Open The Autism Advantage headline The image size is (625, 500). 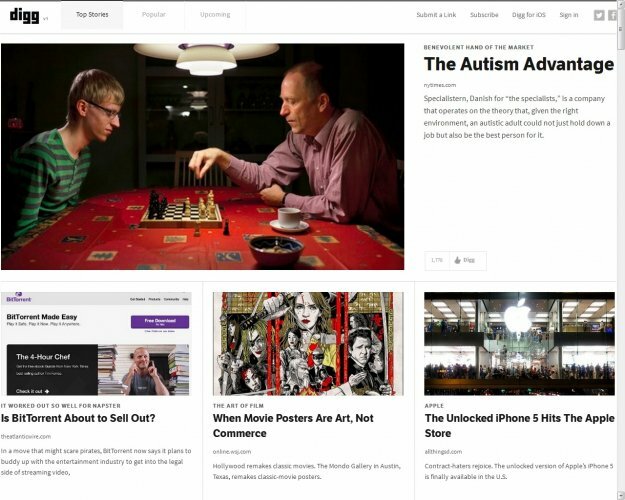(x=519, y=64)
